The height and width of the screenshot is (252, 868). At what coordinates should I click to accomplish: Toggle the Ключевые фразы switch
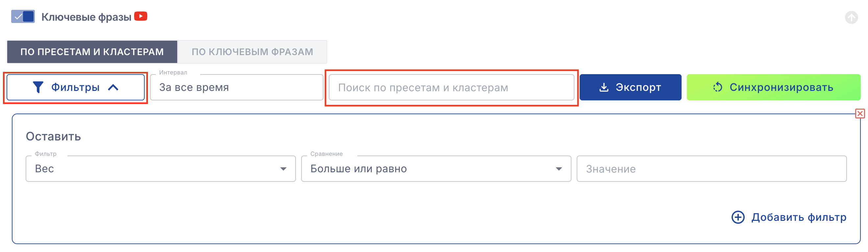(x=23, y=16)
